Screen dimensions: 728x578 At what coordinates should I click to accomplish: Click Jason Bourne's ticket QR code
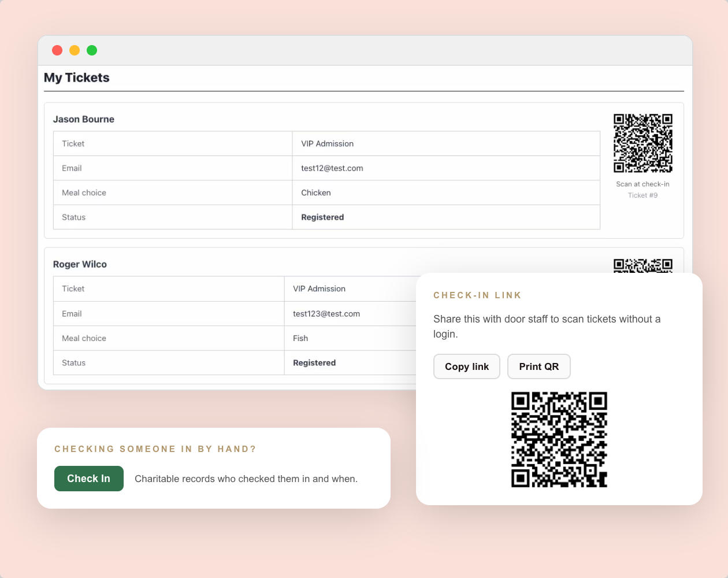[x=643, y=143]
